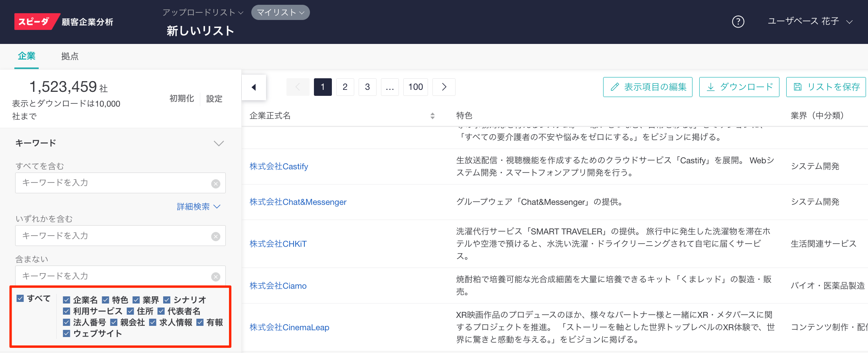The image size is (868, 353).
Task: Go to next page arrow
Action: tap(444, 87)
